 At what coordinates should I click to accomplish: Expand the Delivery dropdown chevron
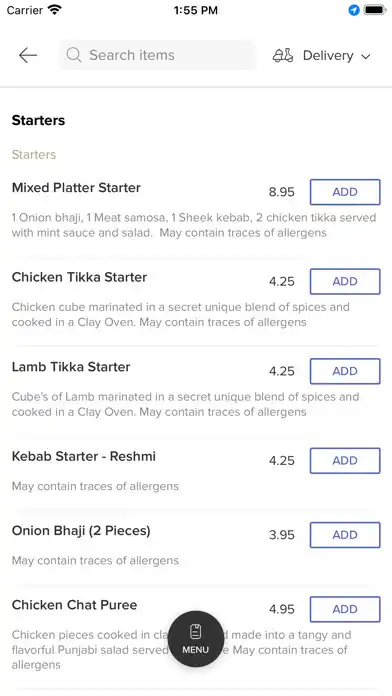[x=365, y=56]
